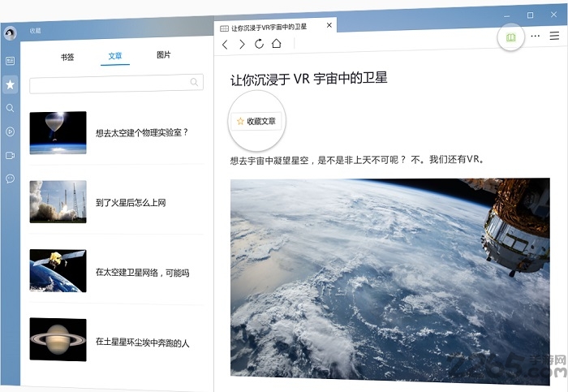
Task: Select the favorites star sidebar icon
Action: tap(11, 84)
